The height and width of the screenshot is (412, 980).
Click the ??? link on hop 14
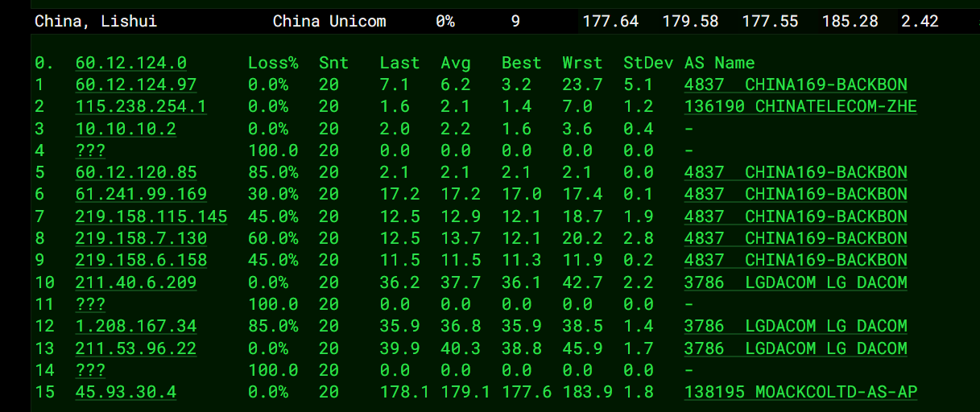coord(90,370)
